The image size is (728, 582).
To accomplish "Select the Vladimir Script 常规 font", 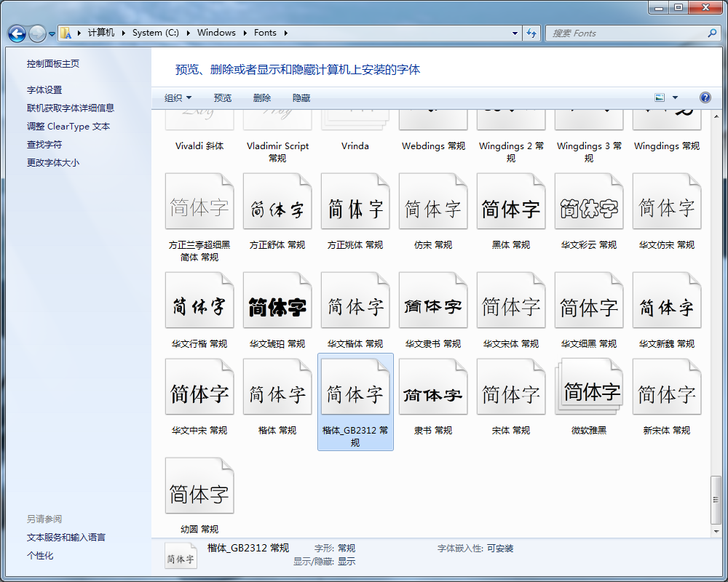I will [277, 137].
